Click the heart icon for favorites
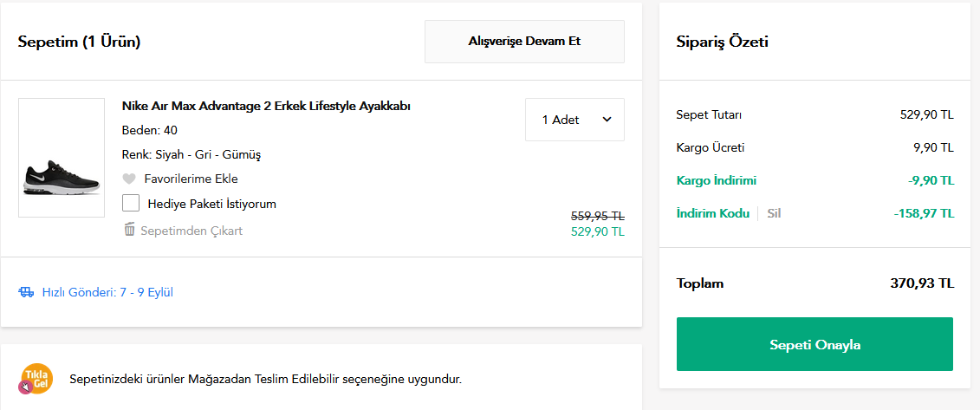980x410 pixels. click(129, 179)
